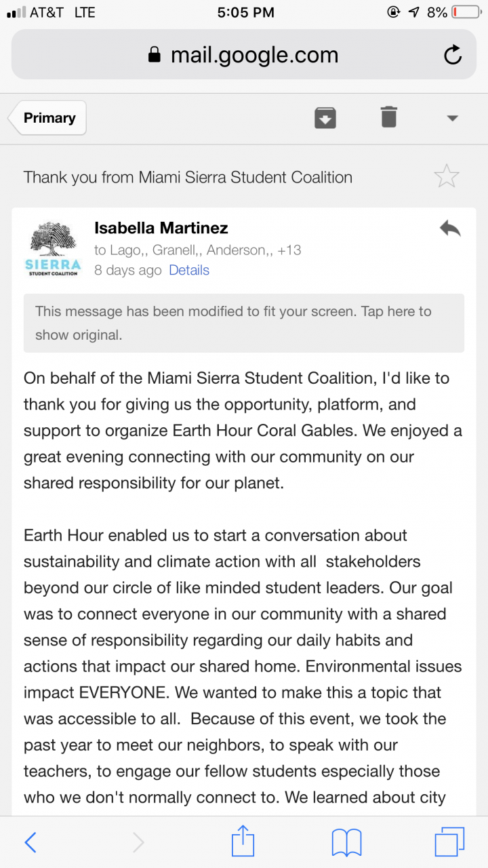This screenshot has height=868, width=488.
Task: Tap the mail.google.com address bar
Action: (244, 55)
